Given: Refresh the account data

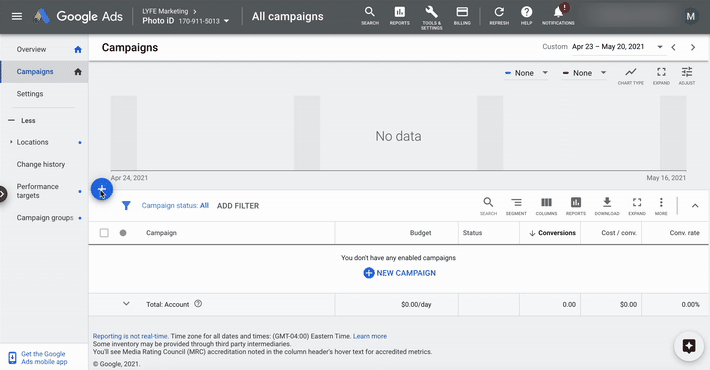Looking at the screenshot, I should point(499,16).
